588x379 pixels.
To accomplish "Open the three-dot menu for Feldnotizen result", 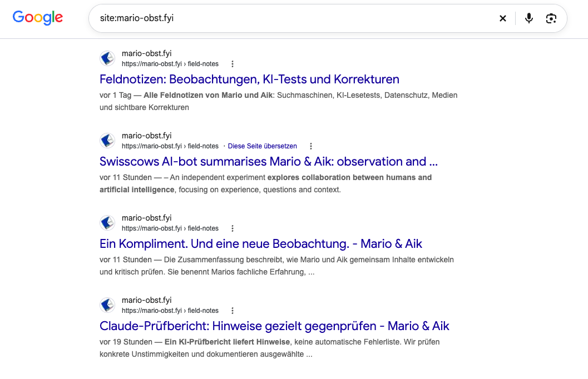I will coord(233,64).
